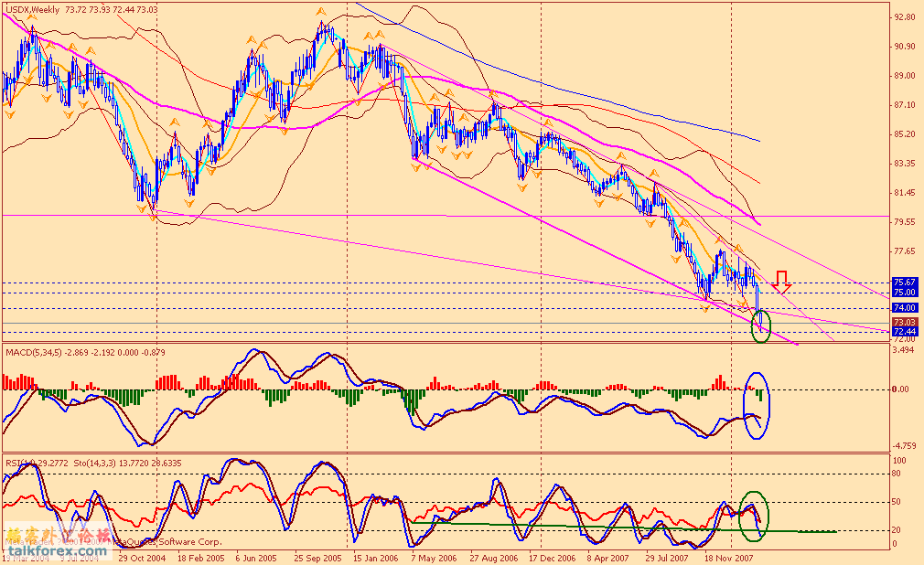This screenshot has height=565, width=924.
Task: Select the 29 Jul 2007 date label
Action: pos(667,558)
